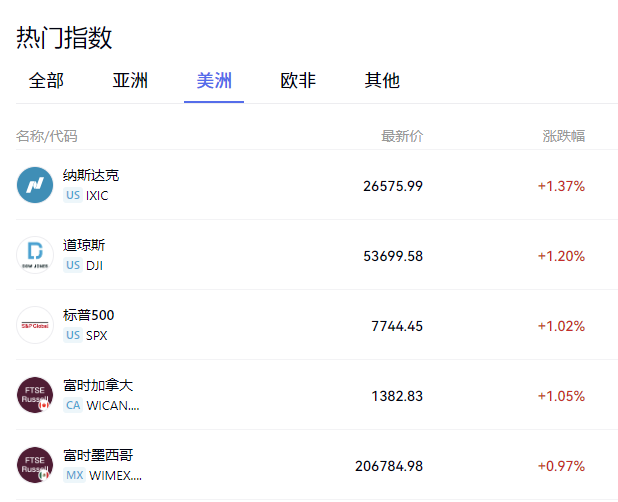Screen dimensions: 618x502
Task: Click the CA market badge
Action: point(73,405)
